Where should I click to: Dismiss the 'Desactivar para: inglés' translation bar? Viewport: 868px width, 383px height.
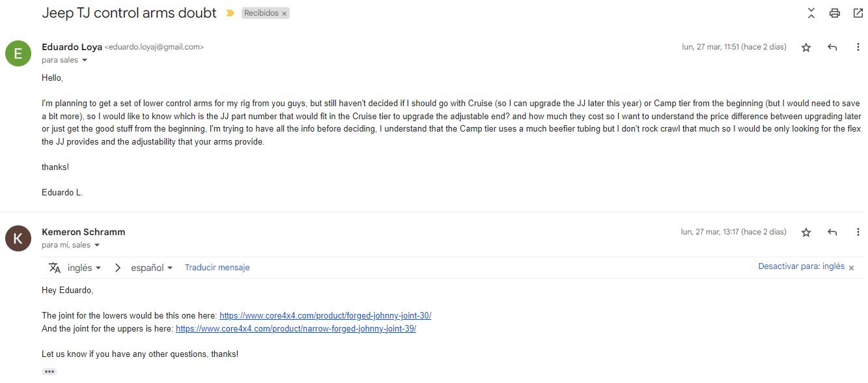851,268
